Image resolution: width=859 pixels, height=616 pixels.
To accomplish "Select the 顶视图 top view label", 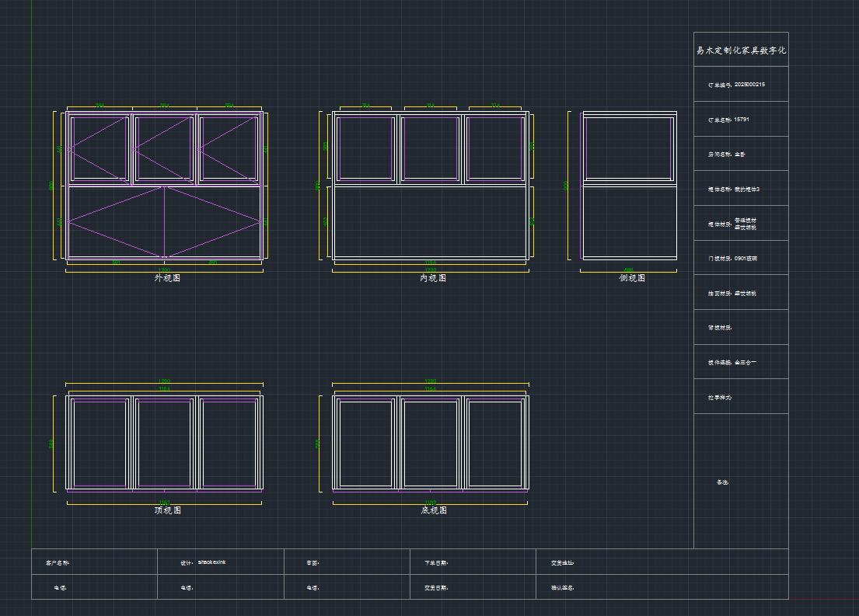I will pos(167,510).
